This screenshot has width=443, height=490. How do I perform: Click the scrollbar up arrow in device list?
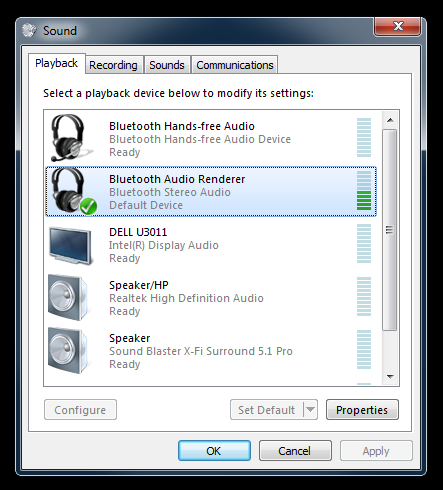(x=390, y=120)
